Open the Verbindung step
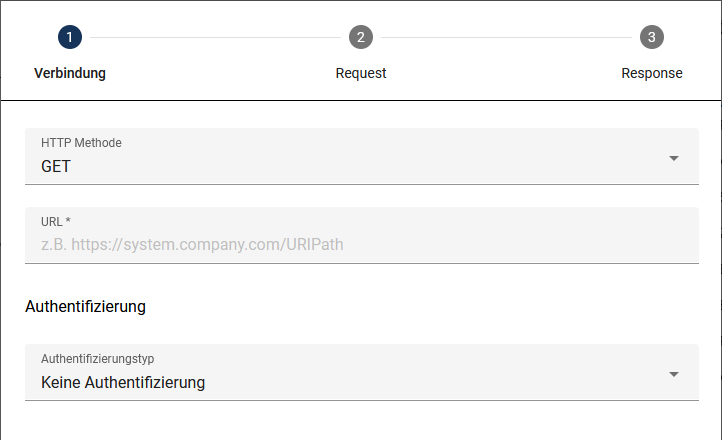Viewport: 722px width, 440px height. pos(70,73)
